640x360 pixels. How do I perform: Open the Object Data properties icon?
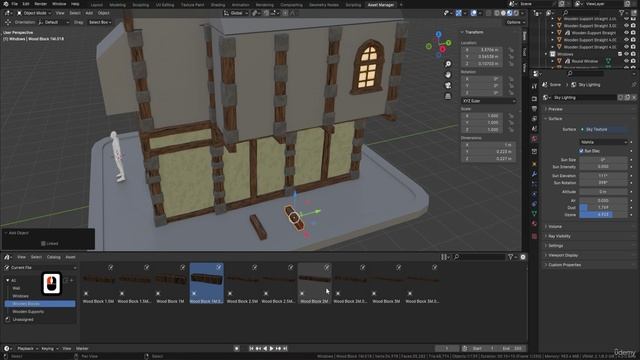click(534, 213)
